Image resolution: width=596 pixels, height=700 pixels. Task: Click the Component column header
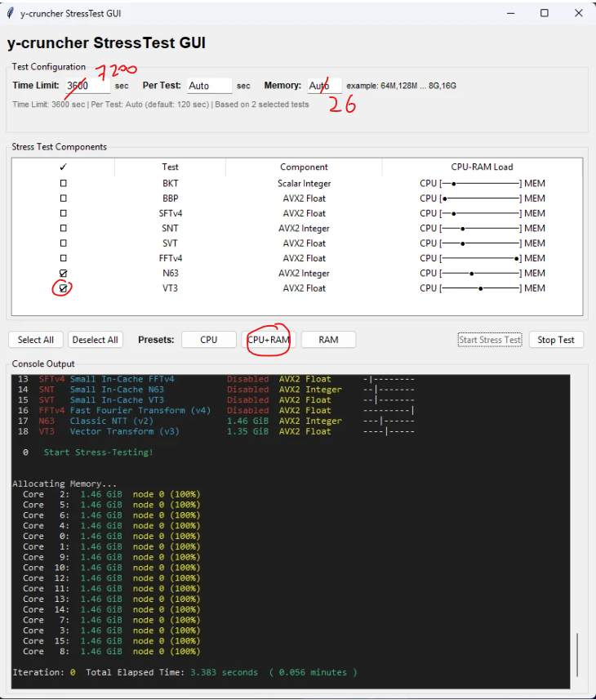[x=304, y=167]
